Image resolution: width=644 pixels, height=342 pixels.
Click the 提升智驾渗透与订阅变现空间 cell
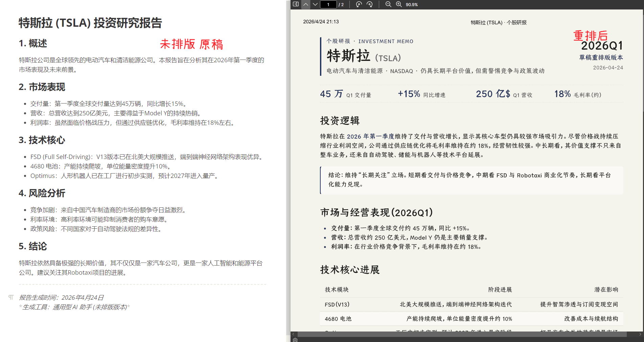coord(579,304)
